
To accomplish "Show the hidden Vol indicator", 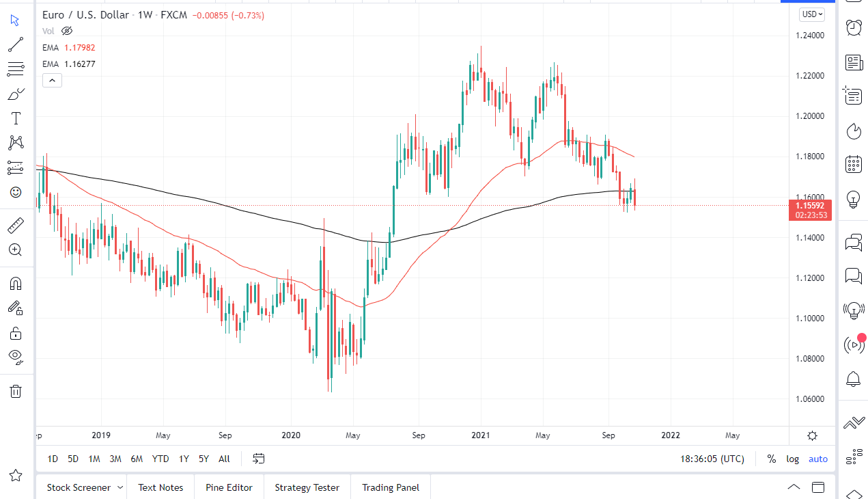I will point(66,31).
